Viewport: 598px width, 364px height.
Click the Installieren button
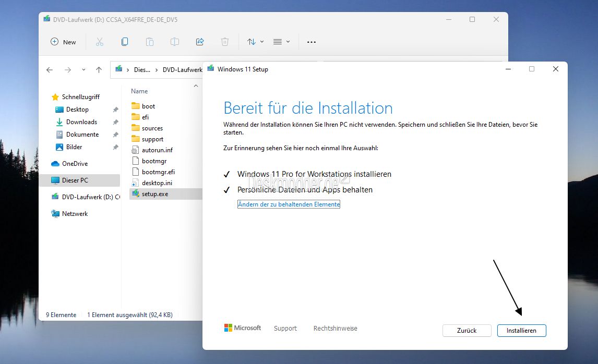(521, 331)
